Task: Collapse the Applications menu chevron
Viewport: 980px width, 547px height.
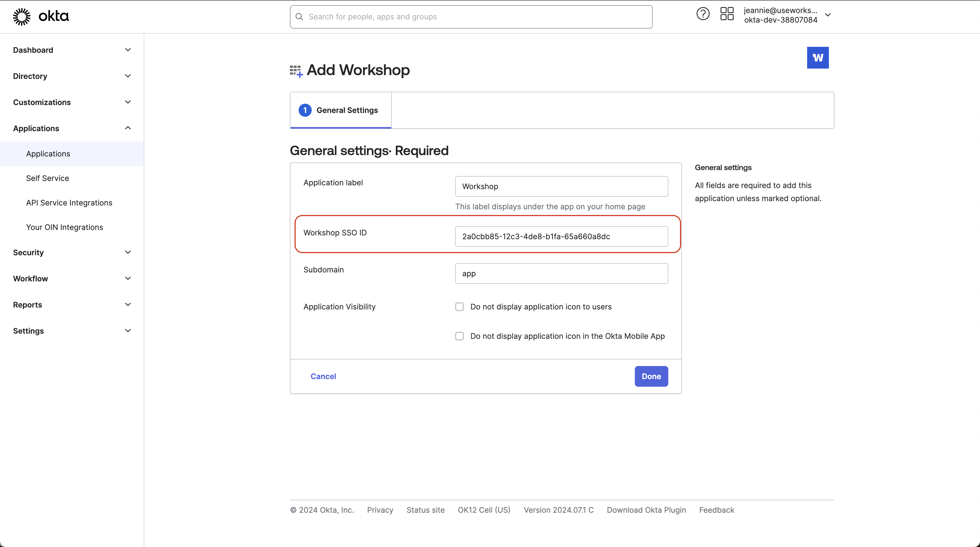Action: tap(128, 128)
